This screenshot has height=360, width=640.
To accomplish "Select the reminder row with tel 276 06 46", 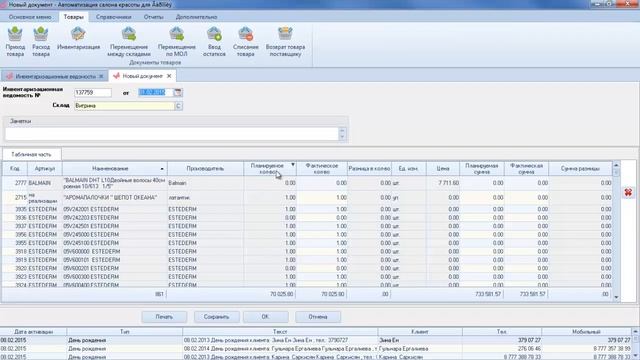I will (x=316, y=349).
